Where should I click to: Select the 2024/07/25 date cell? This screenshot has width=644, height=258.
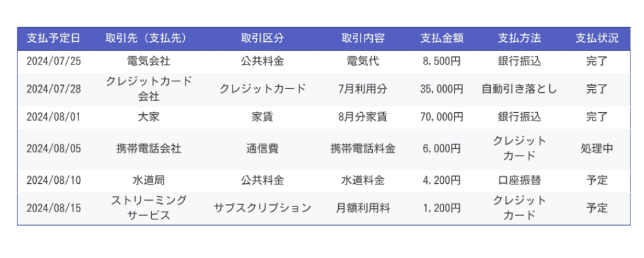53,62
